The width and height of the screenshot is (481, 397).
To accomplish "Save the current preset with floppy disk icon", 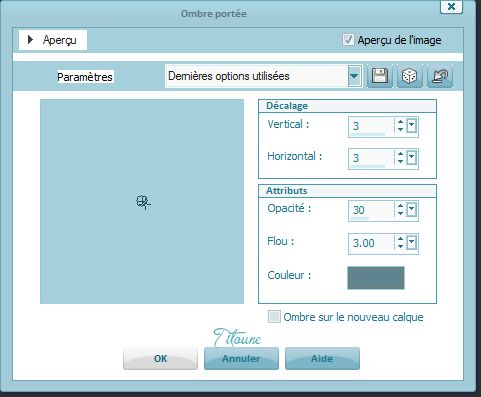I will coord(380,76).
